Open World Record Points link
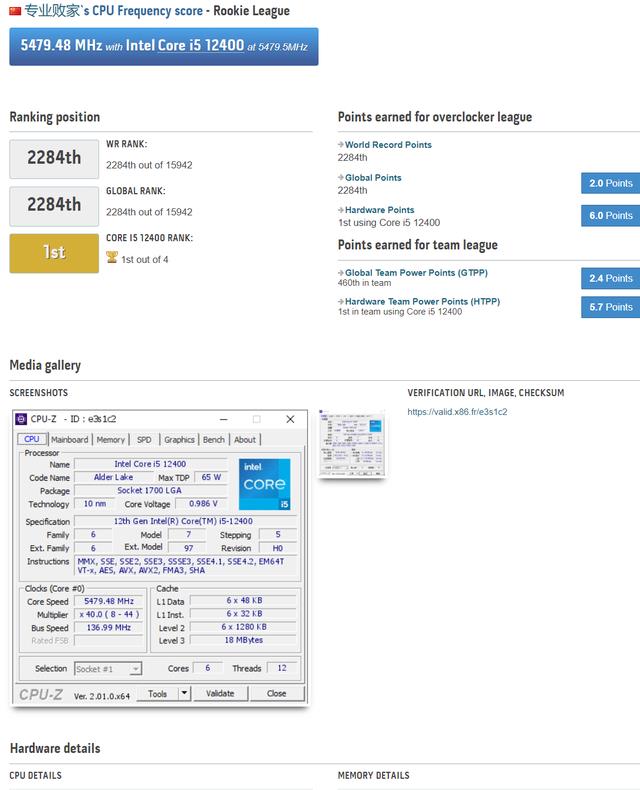Screen dimensions: 640x790 (388, 145)
